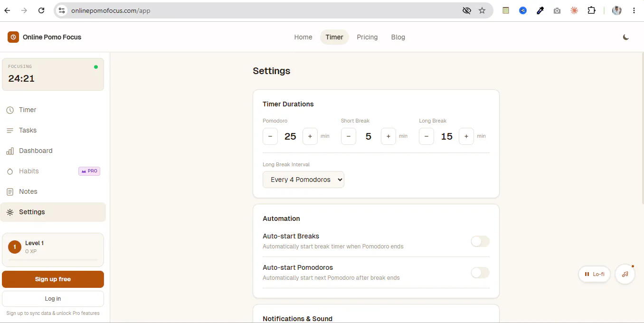Click the Long Break value 15
This screenshot has height=323, width=644.
tap(446, 136)
